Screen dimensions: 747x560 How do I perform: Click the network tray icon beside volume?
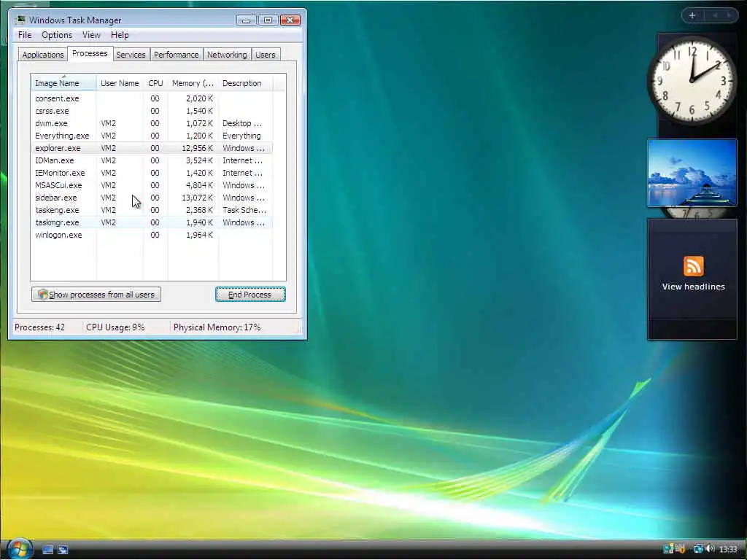coord(698,549)
